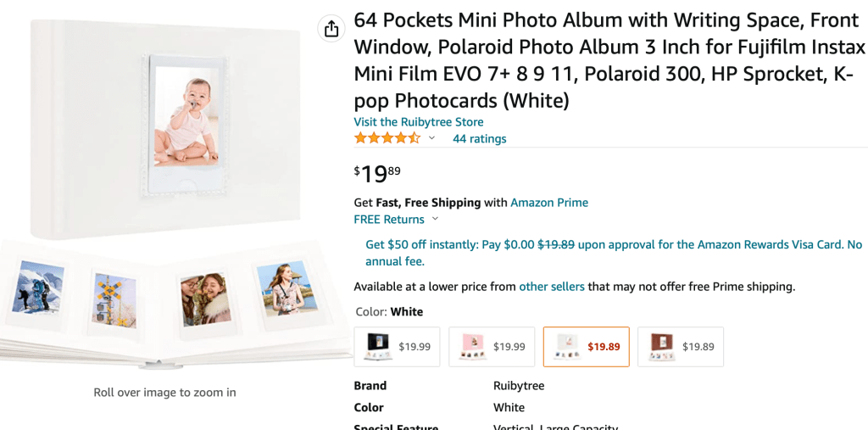Viewport: 868px width, 430px height.
Task: Click the skier photo in open album
Action: (37, 287)
